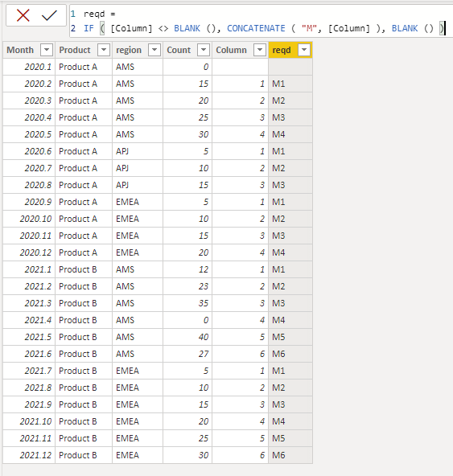Viewport: 453px width, 476px height.
Task: Open the region column filter dropdown
Action: 154,50
